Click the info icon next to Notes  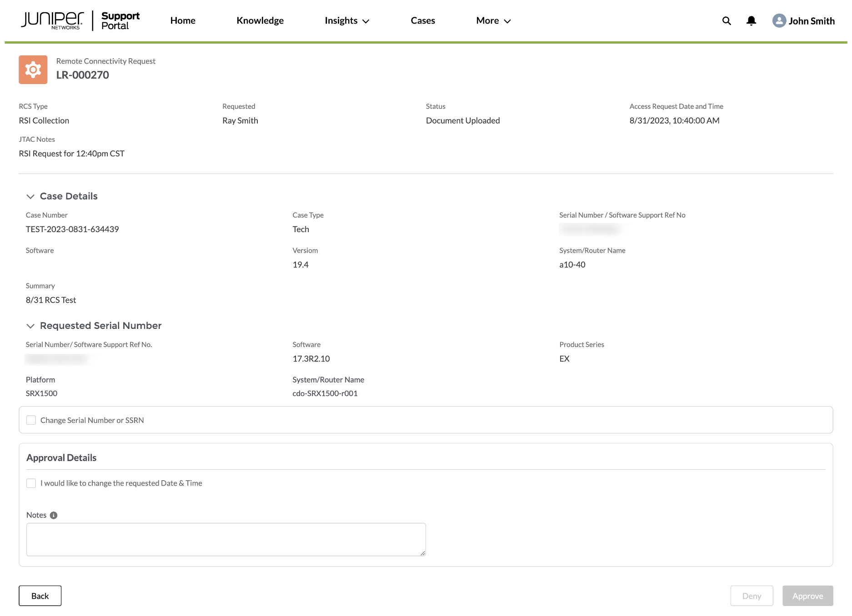[54, 515]
